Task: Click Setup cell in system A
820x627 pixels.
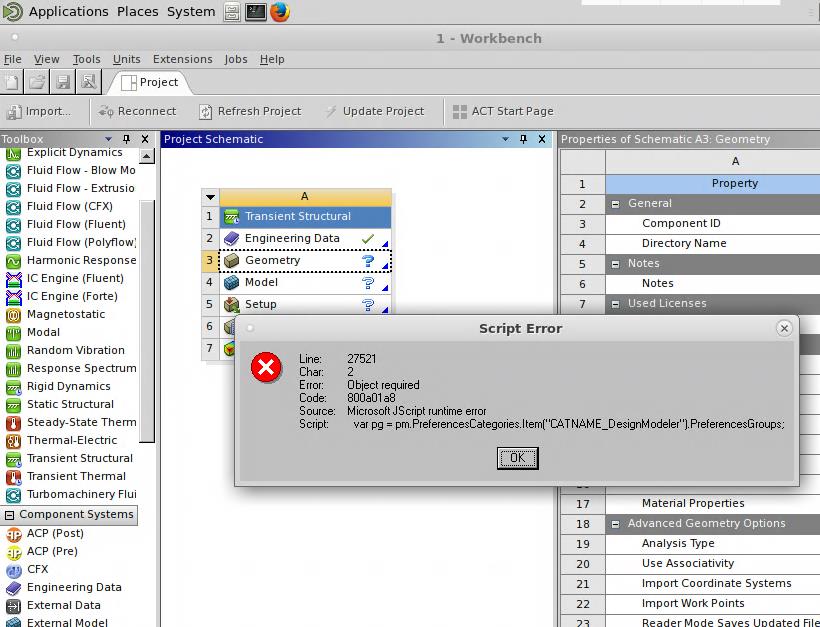Action: click(x=305, y=304)
